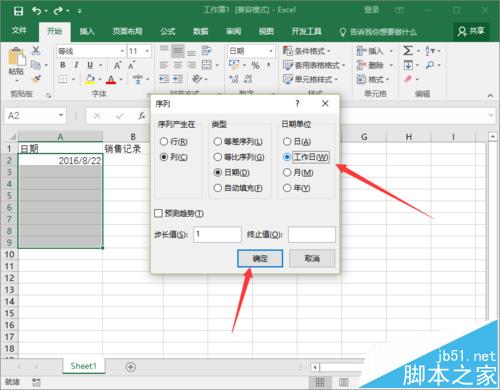Switch to the 页面布局 Page Layout tab
This screenshot has height=390, width=500.
point(127,31)
